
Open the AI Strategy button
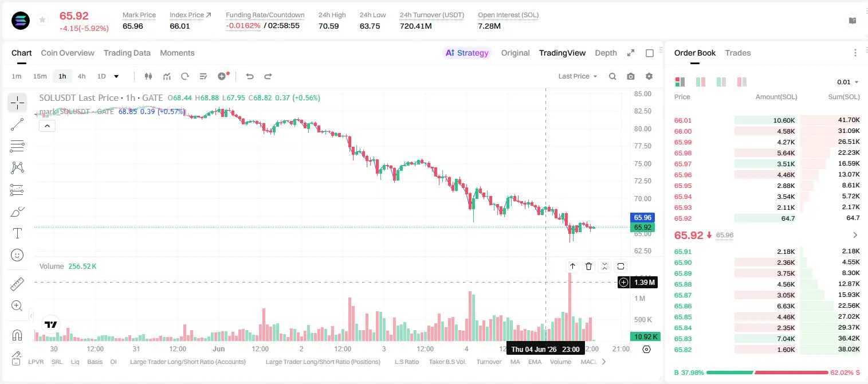click(468, 53)
